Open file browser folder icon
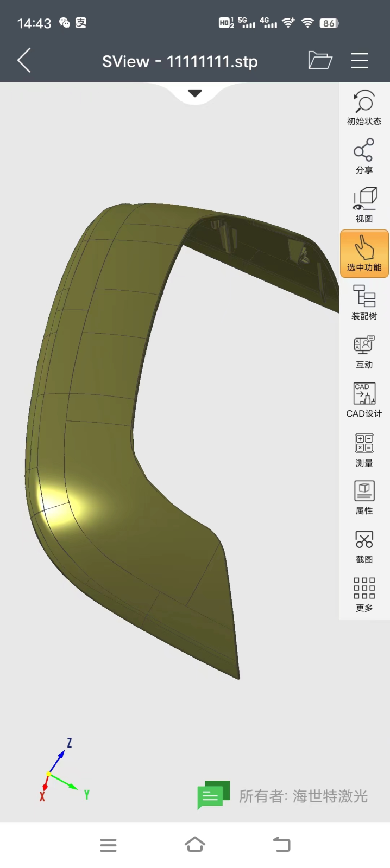 coord(320,60)
